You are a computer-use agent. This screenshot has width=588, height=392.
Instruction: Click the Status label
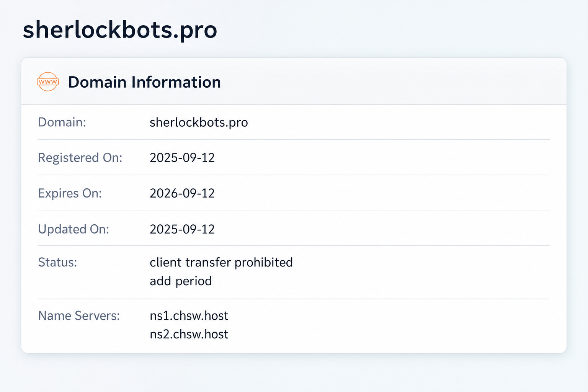pos(57,262)
